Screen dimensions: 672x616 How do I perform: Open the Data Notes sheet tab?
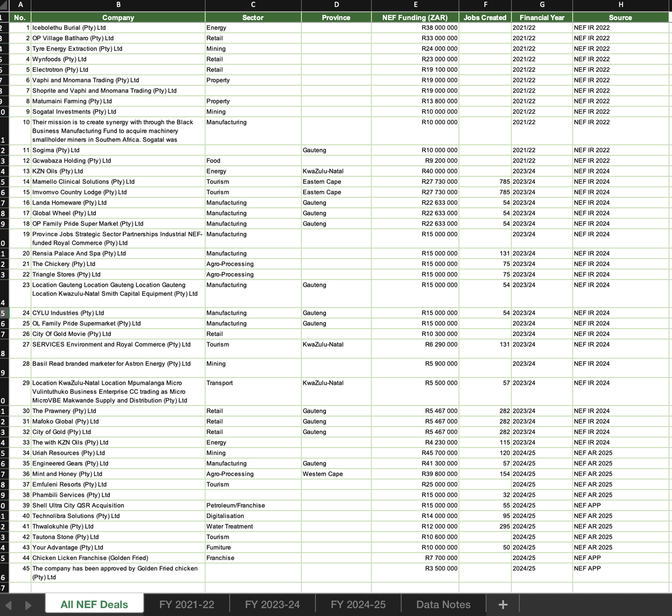443,605
